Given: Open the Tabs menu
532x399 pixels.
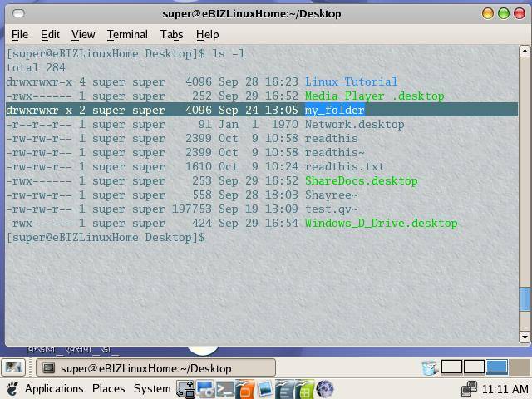Looking at the screenshot, I should [172, 34].
